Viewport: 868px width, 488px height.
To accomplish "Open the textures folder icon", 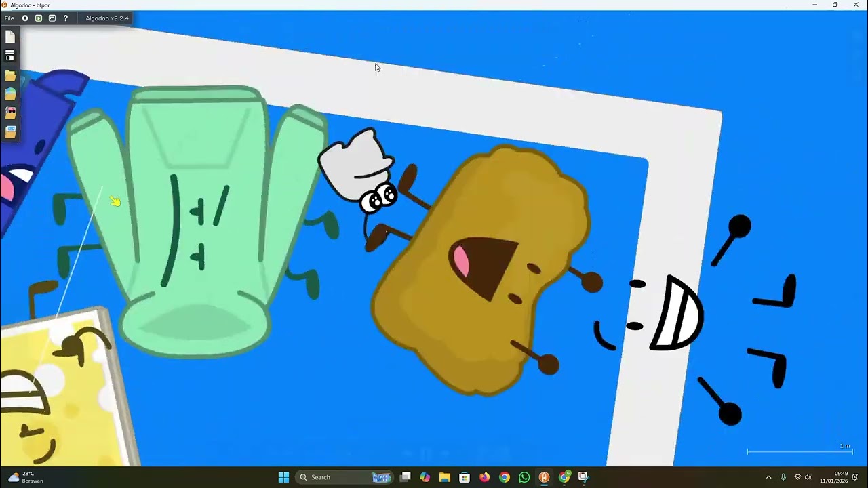I will coord(10,132).
